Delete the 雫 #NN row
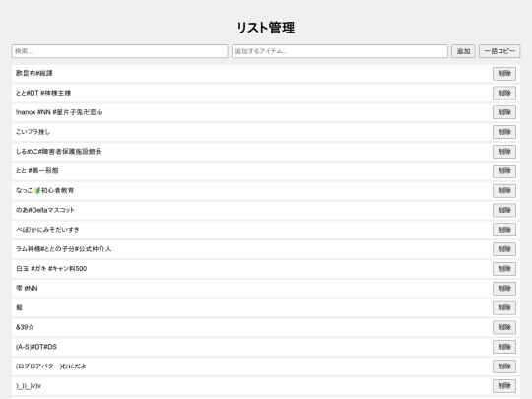The width and height of the screenshot is (532, 399). [x=504, y=289]
